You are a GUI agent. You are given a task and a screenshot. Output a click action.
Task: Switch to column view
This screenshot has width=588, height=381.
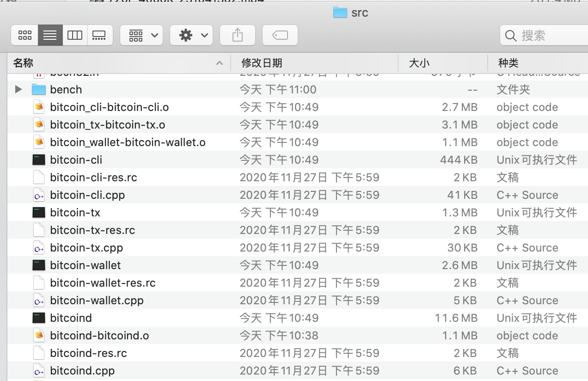point(75,35)
